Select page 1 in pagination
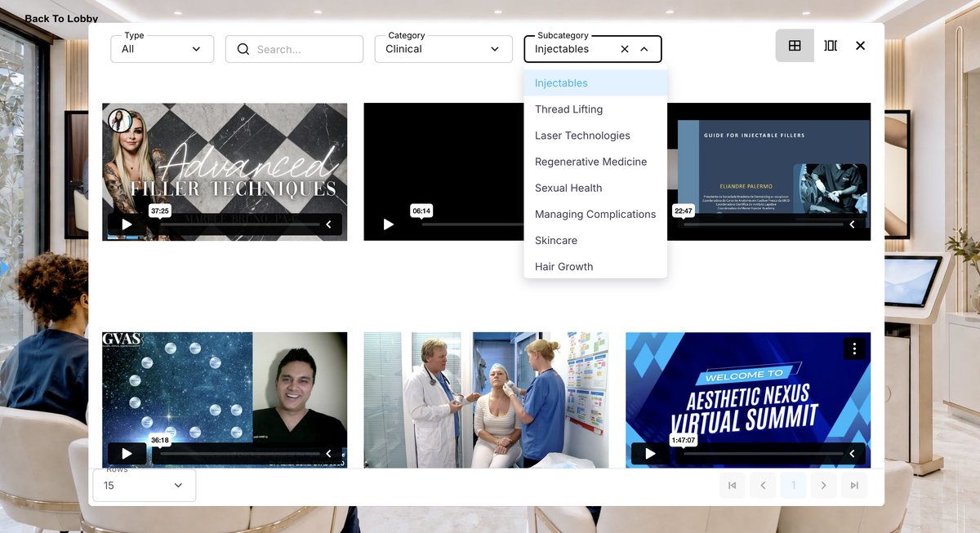Screen dimensions: 980x533 [x=793, y=486]
